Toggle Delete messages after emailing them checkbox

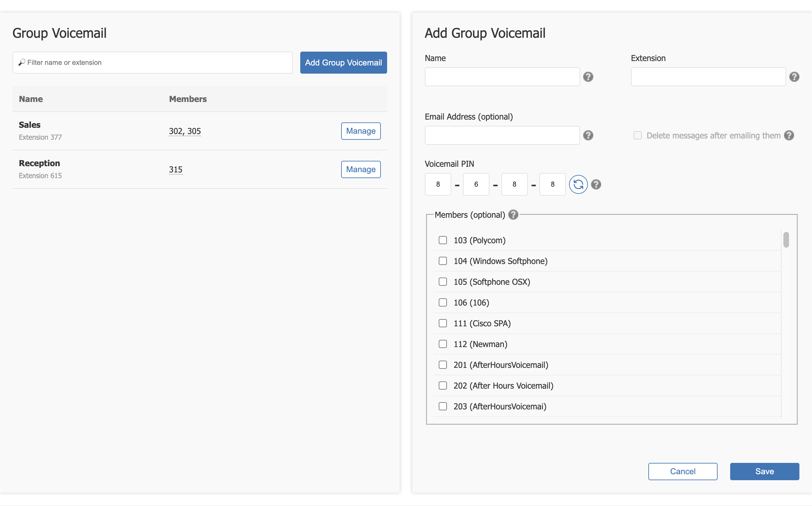(638, 135)
